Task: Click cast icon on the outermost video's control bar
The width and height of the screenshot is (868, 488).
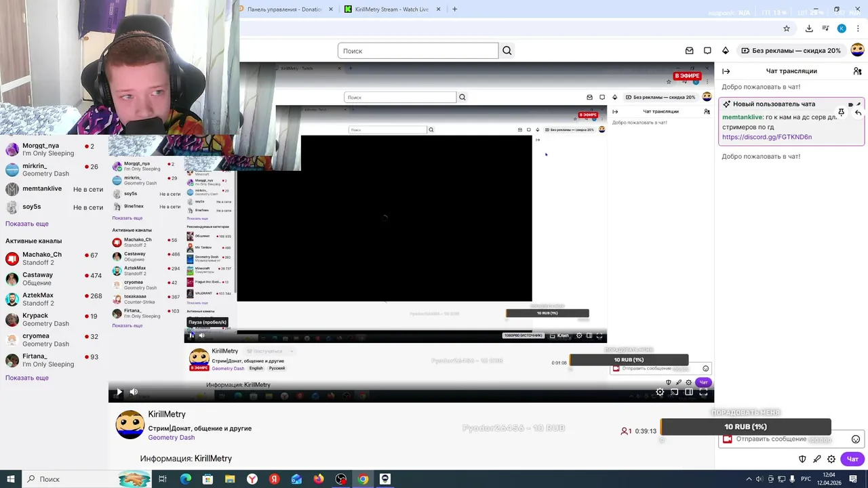Action: coord(674,392)
